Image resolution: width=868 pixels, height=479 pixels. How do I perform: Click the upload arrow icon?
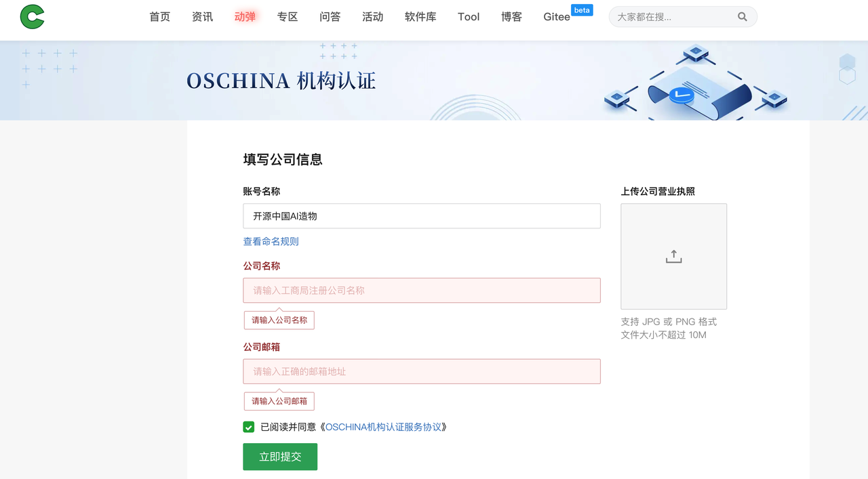point(673,256)
